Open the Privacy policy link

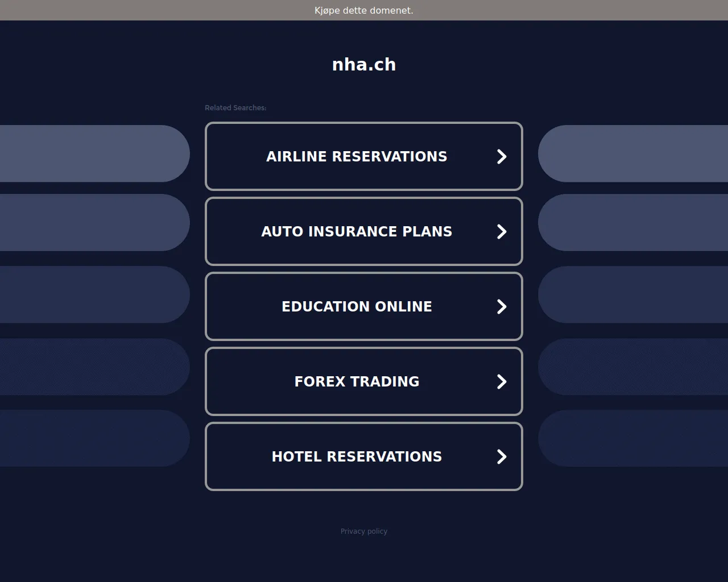(x=364, y=531)
